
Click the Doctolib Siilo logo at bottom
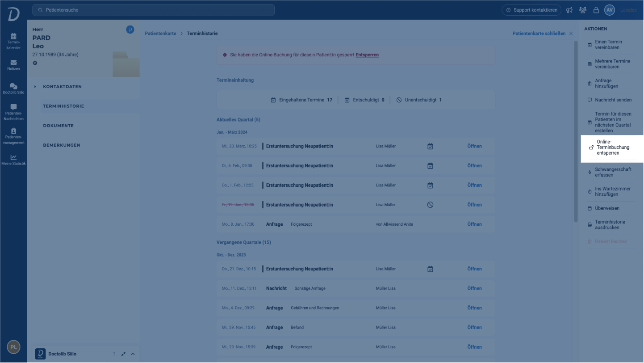[x=40, y=354]
